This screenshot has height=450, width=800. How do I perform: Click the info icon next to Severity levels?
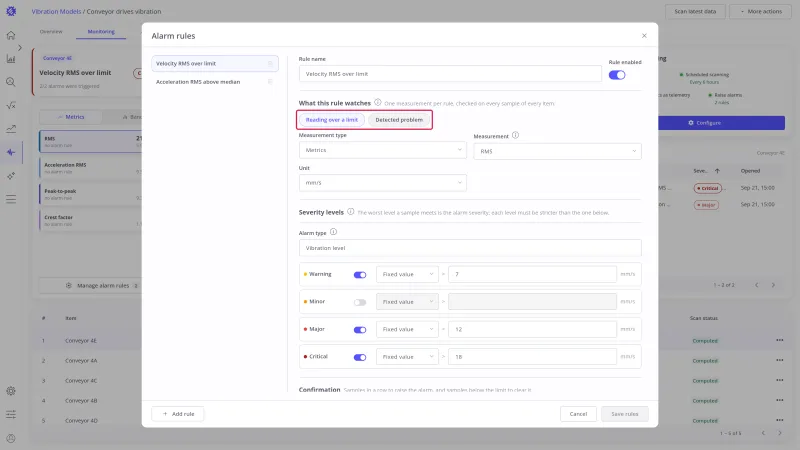351,212
